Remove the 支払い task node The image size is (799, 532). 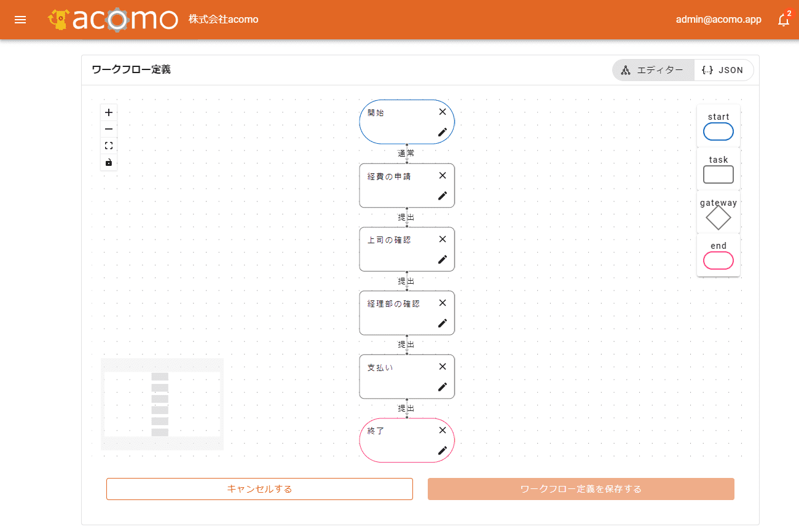(x=442, y=366)
